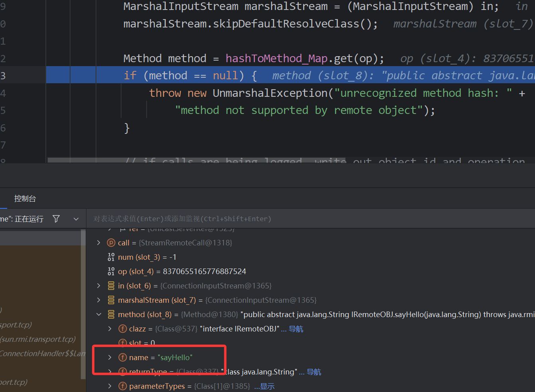Click the filter funnel icon in threads panel
The image size is (535, 392).
pos(56,219)
